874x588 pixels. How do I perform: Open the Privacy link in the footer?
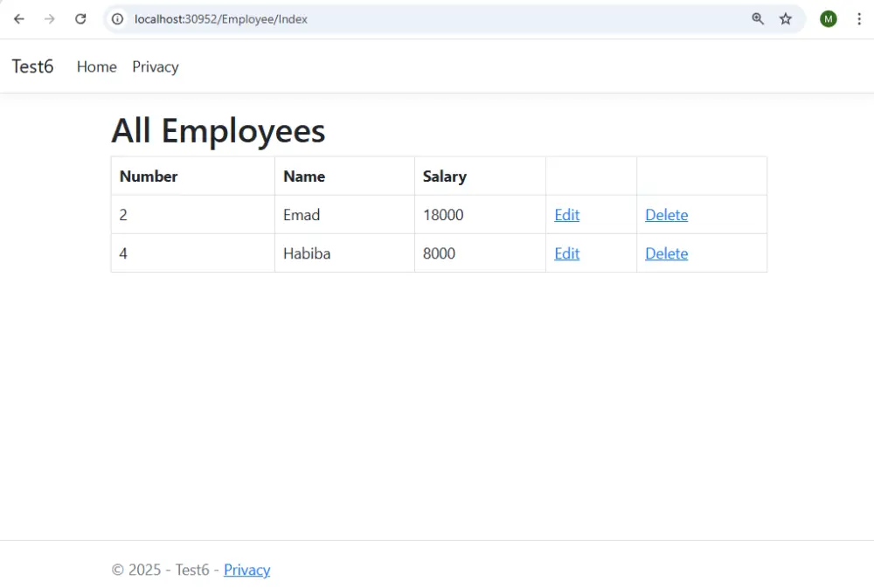tap(247, 570)
